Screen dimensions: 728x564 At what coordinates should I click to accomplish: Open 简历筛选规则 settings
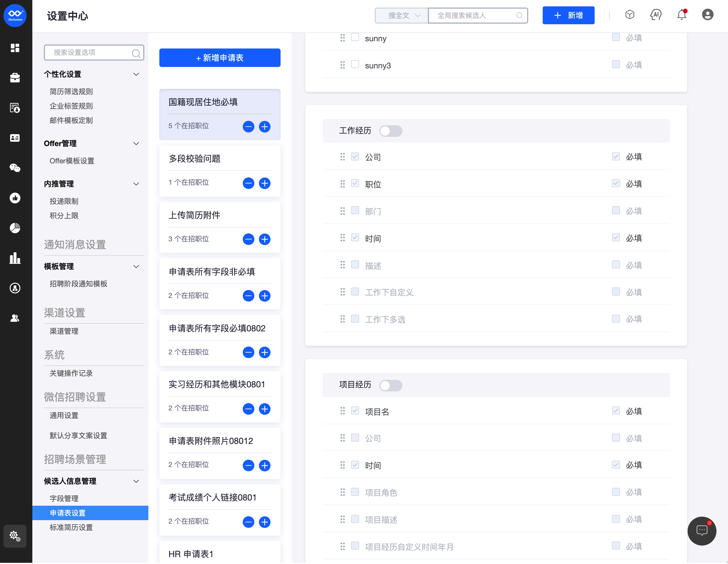coord(71,92)
